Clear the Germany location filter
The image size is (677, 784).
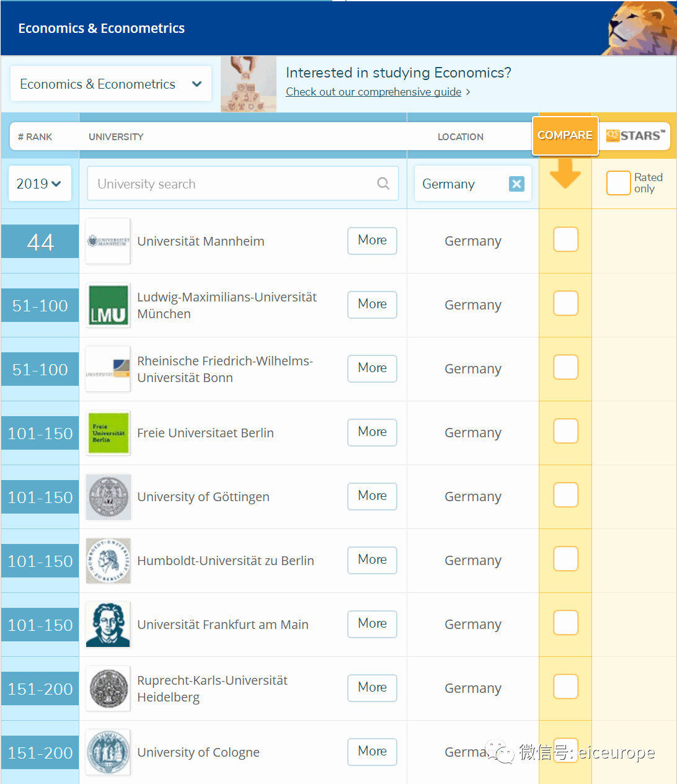click(516, 184)
